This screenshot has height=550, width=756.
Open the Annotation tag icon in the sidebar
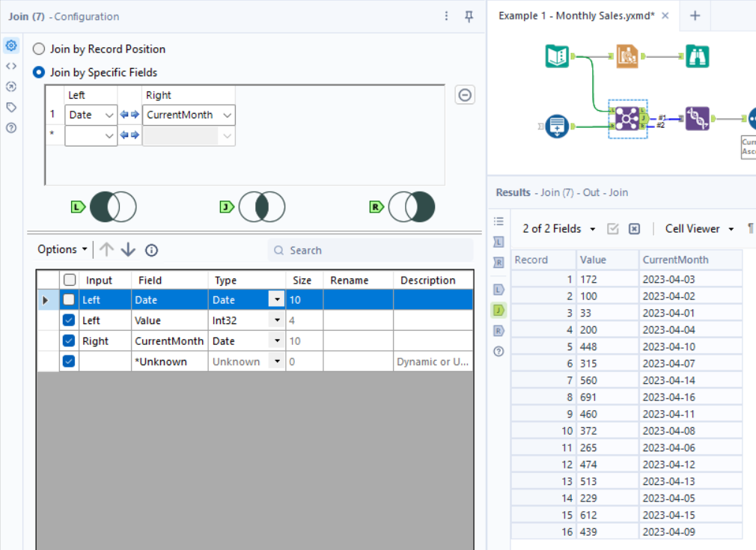10,108
